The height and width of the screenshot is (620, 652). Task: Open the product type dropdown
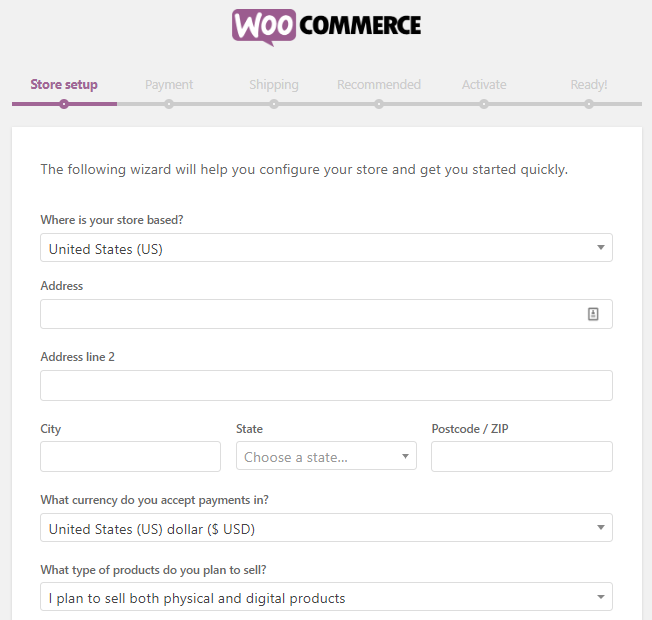pyautogui.click(x=326, y=598)
